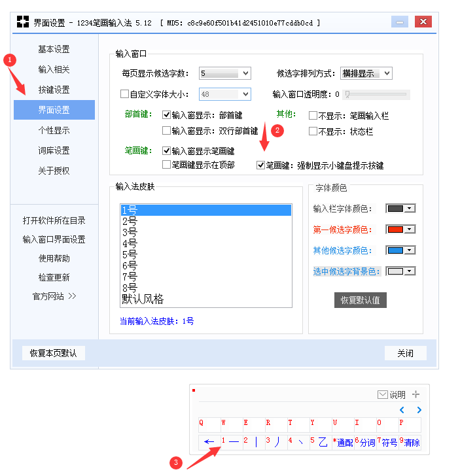
Task: Open 官方网站 >> link
Action: coord(54,296)
